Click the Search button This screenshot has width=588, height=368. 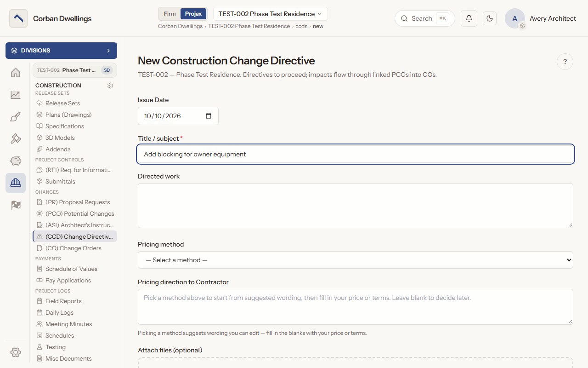424,18
